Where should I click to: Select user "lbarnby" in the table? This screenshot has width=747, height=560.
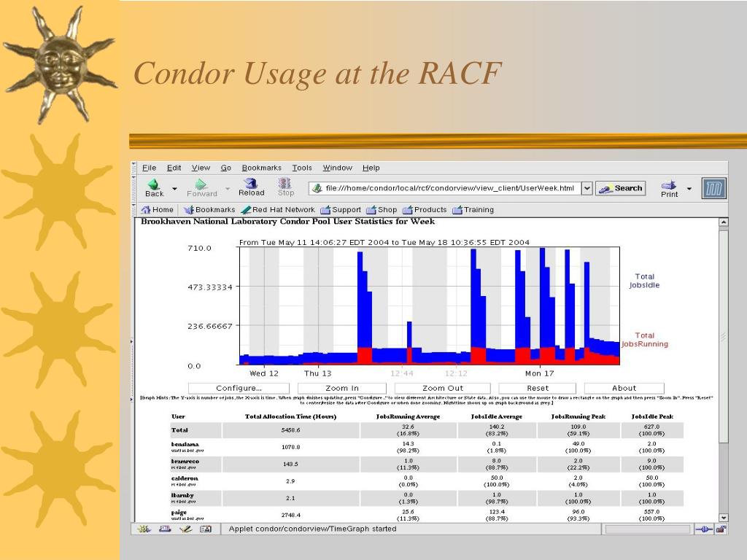[x=182, y=496]
